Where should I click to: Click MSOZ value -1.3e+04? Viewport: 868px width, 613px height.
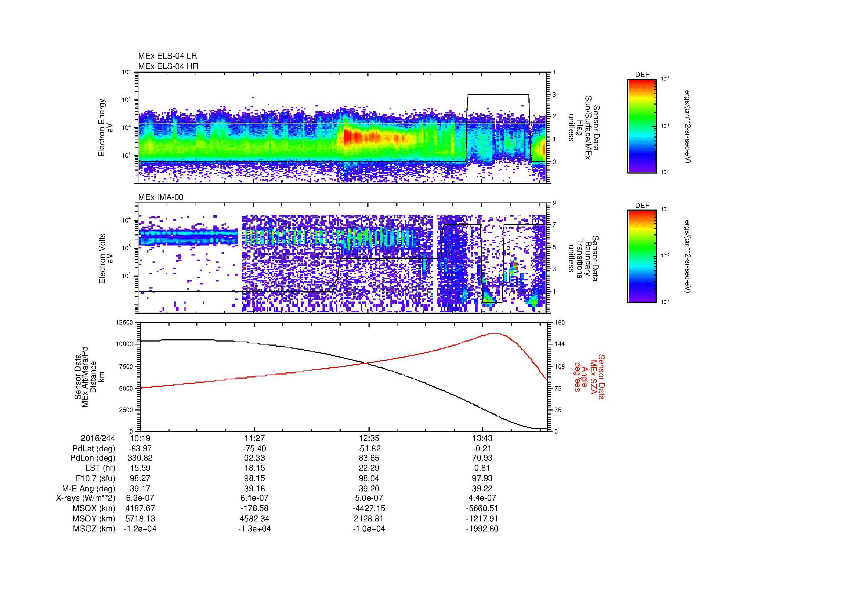pyautogui.click(x=255, y=529)
